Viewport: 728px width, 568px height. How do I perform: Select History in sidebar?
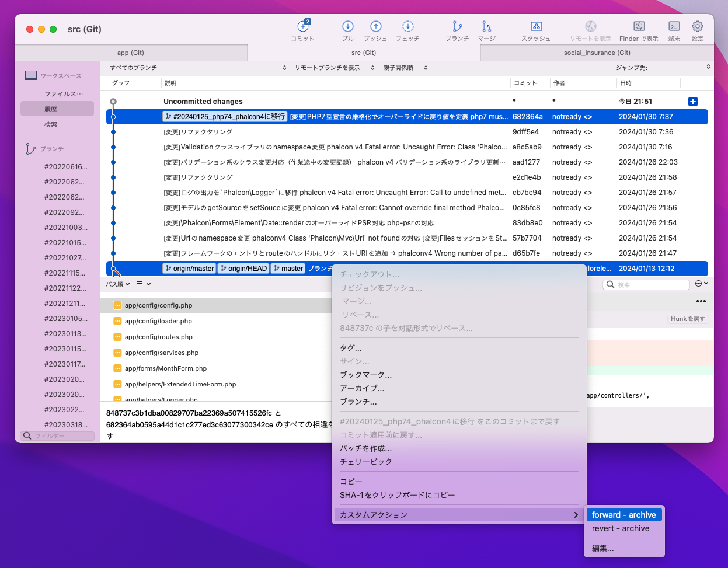(x=57, y=109)
